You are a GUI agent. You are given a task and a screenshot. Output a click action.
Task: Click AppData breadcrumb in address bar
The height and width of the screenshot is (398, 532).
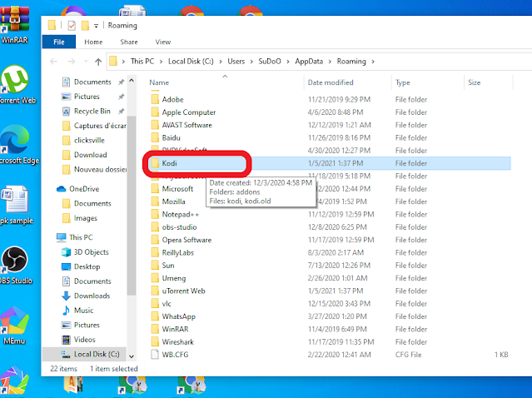309,62
